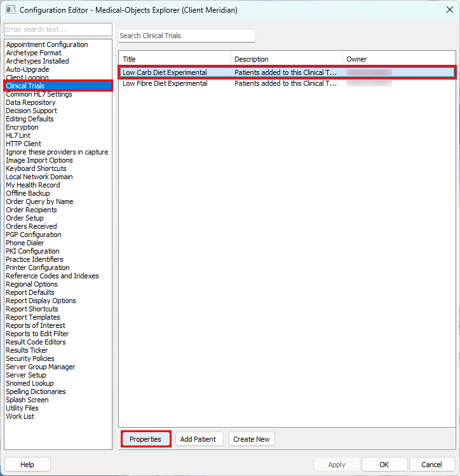Open the Help button
460x476 pixels.
click(x=27, y=465)
